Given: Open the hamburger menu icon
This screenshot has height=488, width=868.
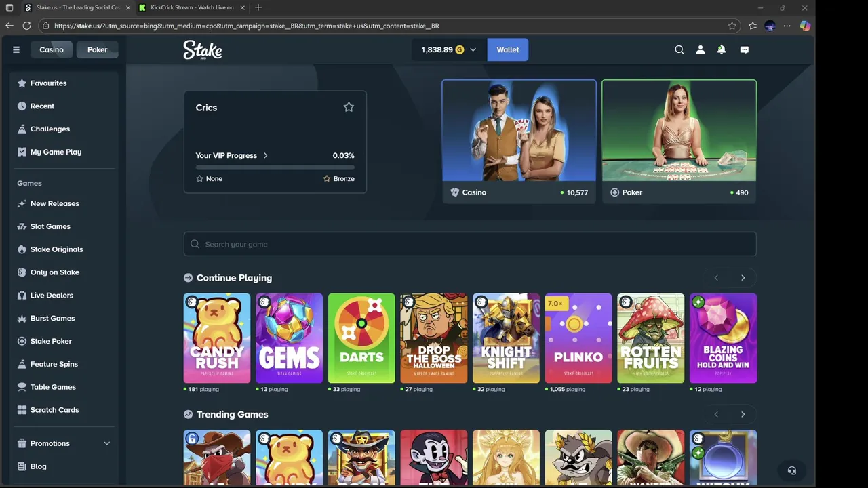Looking at the screenshot, I should pos(16,49).
